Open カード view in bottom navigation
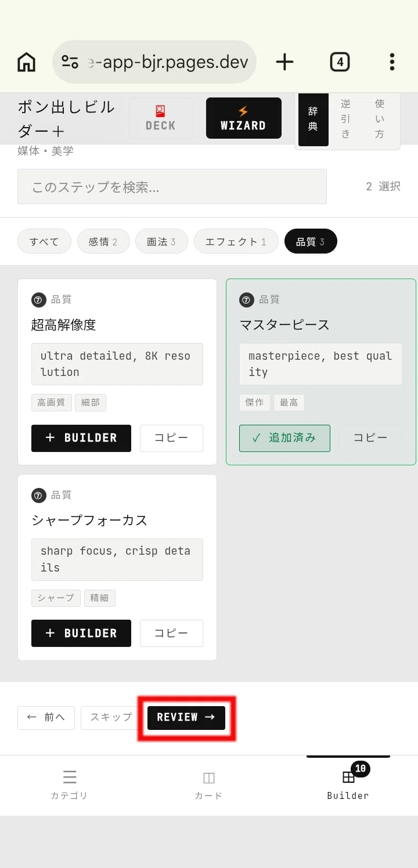This screenshot has height=868, width=418. pyautogui.click(x=209, y=785)
